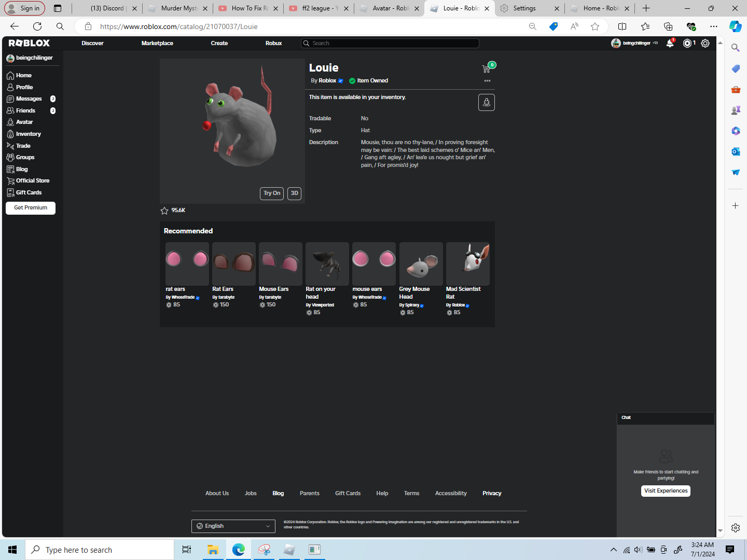Open the Tab actions menu button
747x560 pixels.
coord(58,8)
